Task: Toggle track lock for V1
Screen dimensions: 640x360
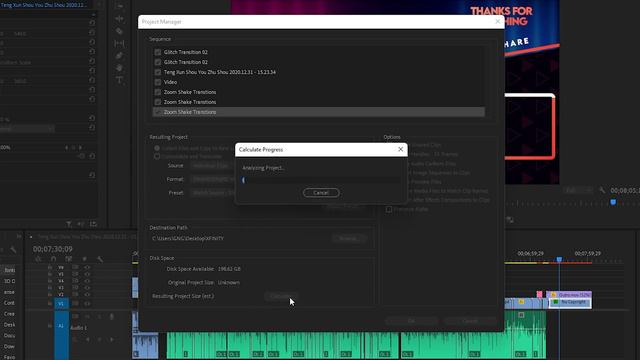Action: (x=49, y=303)
